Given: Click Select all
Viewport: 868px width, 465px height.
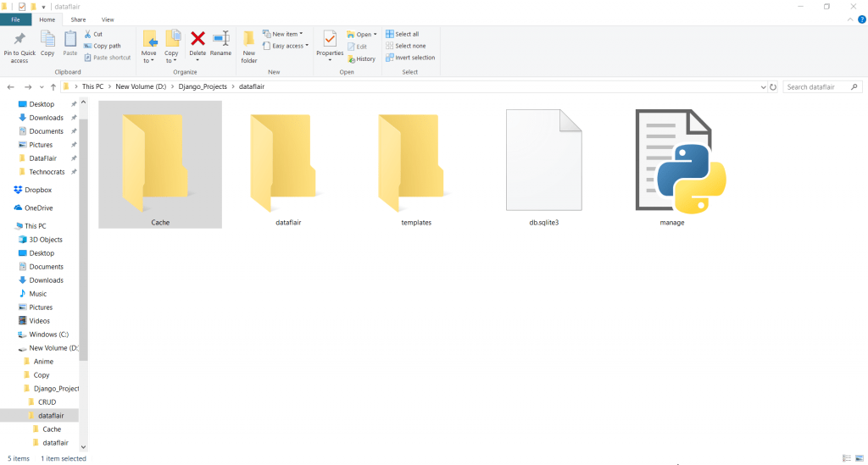Looking at the screenshot, I should point(403,34).
